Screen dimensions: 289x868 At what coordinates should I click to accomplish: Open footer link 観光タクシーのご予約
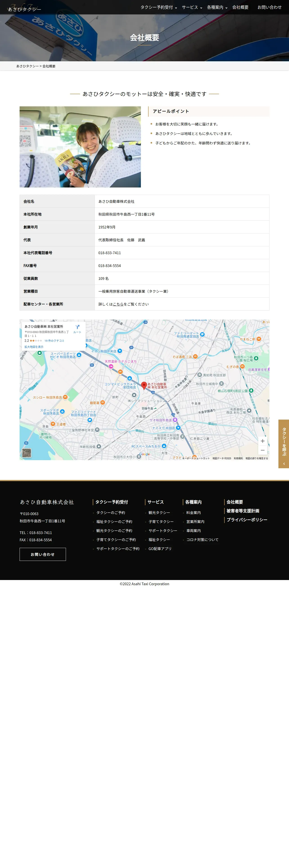click(114, 531)
